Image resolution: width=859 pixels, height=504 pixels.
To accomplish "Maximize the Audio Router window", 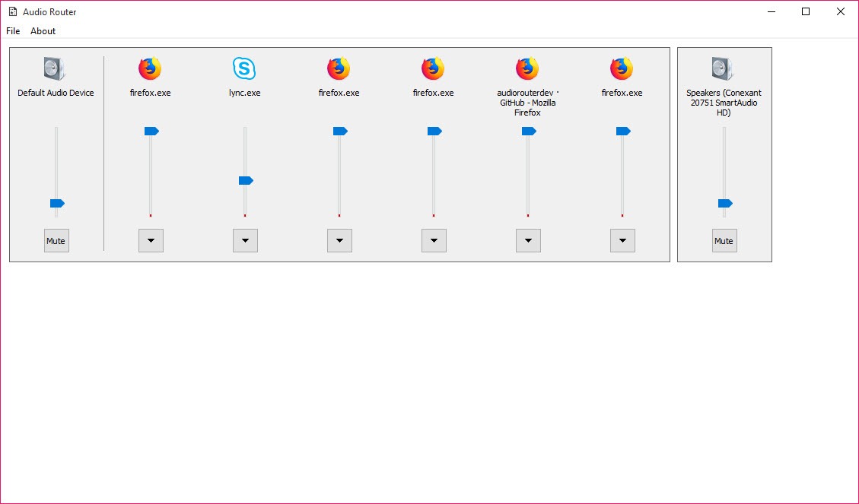I will tap(806, 11).
